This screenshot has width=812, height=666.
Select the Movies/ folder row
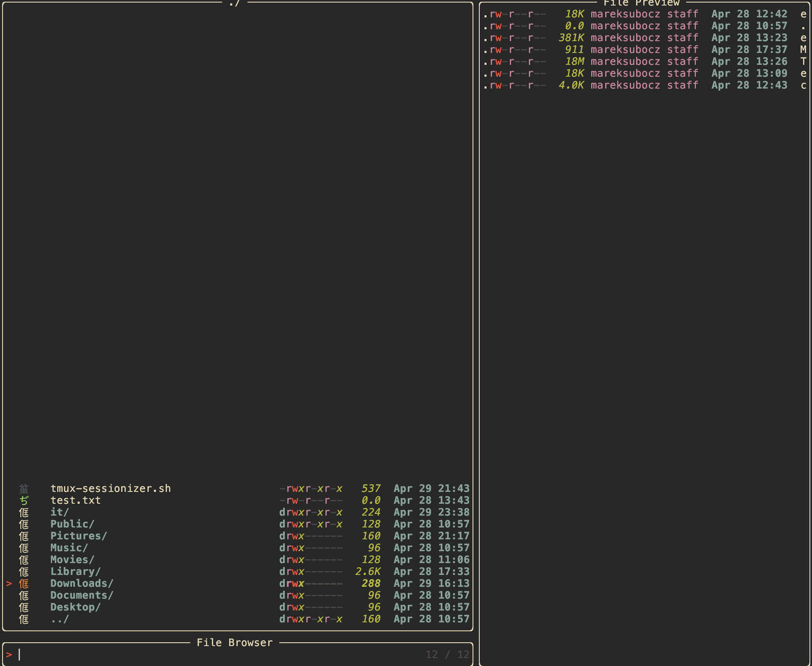point(72,560)
